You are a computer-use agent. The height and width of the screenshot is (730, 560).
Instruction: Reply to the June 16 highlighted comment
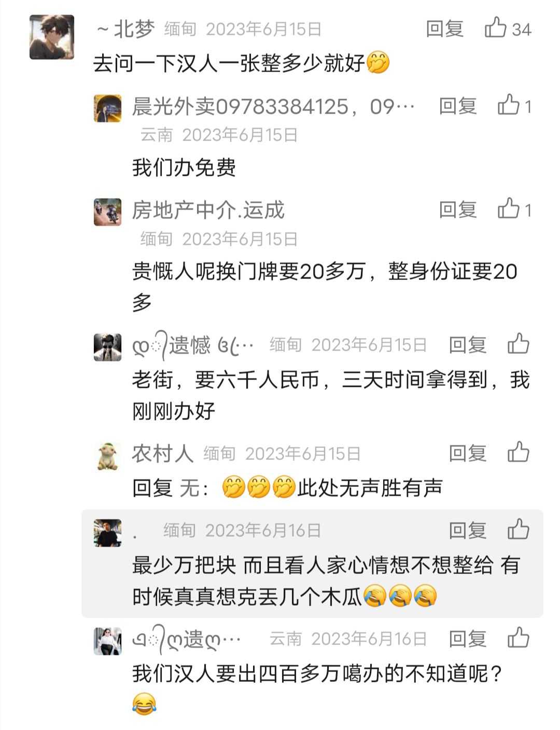tap(468, 530)
